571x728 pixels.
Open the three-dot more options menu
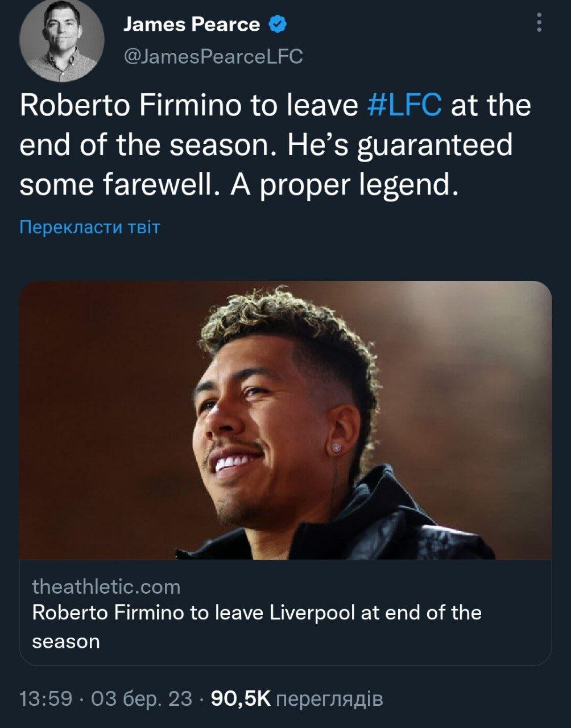point(539,23)
